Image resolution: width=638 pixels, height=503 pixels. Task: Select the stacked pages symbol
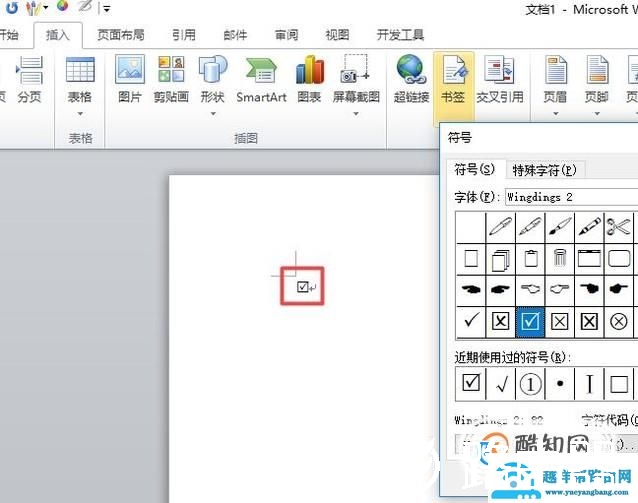tap(500, 259)
